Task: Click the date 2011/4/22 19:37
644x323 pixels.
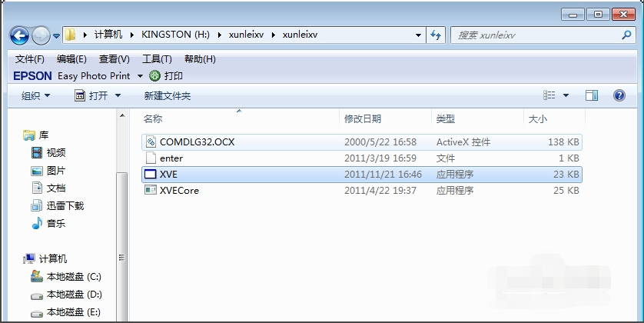Action: 380,191
